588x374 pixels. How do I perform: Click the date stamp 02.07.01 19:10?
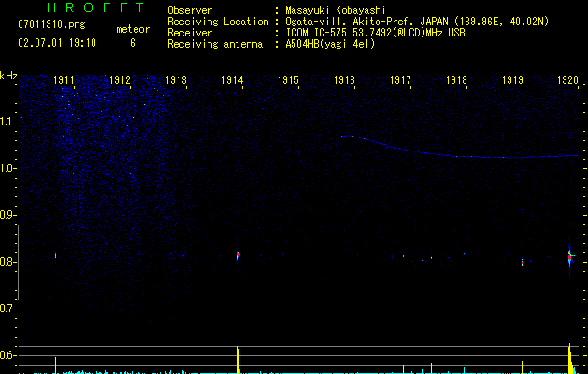(57, 43)
